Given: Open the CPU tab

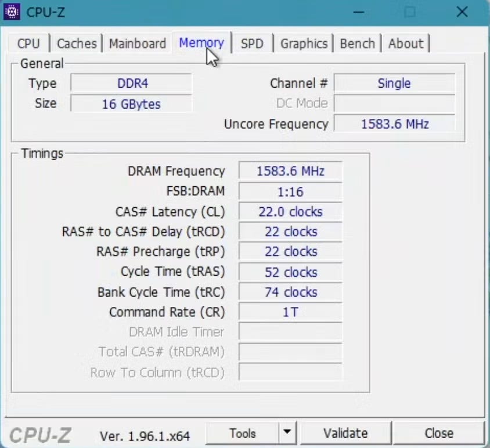Looking at the screenshot, I should [28, 44].
